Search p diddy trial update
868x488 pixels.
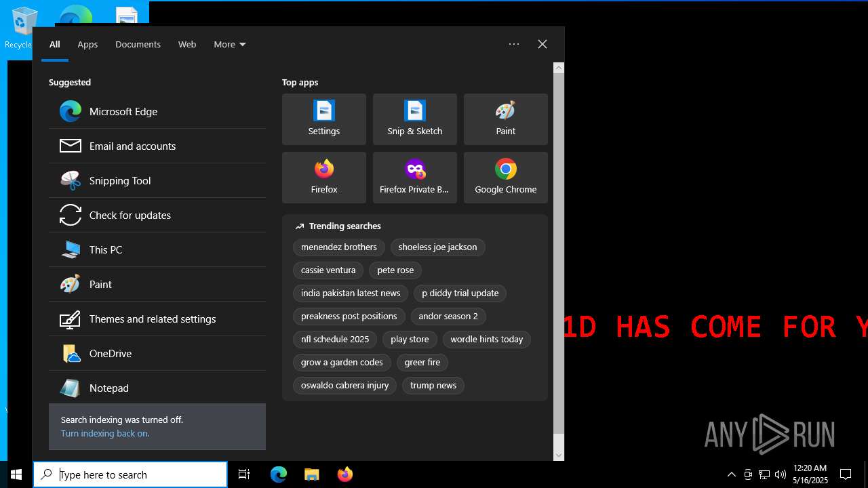click(x=460, y=293)
